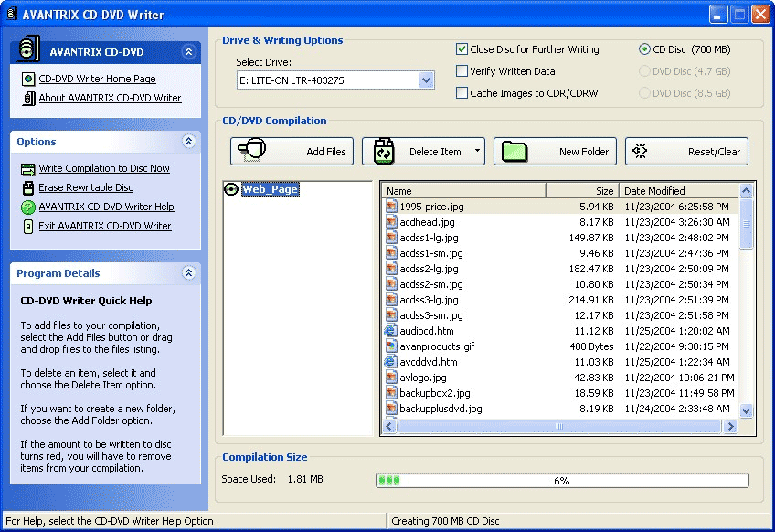Uncheck Close Disc for Further Writing
The width and height of the screenshot is (775, 532).
[x=462, y=49]
